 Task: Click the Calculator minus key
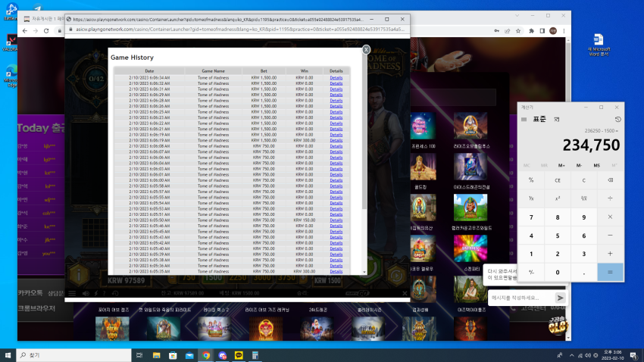click(x=610, y=236)
